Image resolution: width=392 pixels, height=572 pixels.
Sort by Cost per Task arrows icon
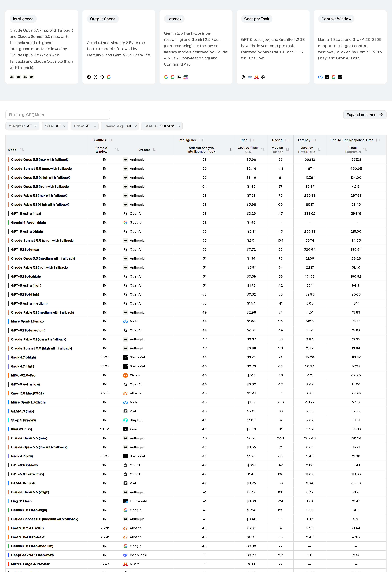click(263, 150)
